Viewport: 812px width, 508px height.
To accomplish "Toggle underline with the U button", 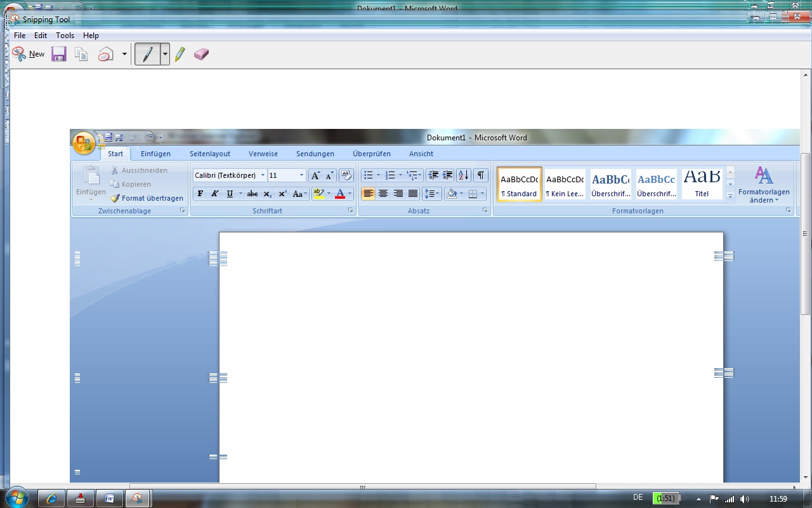I will 230,194.
